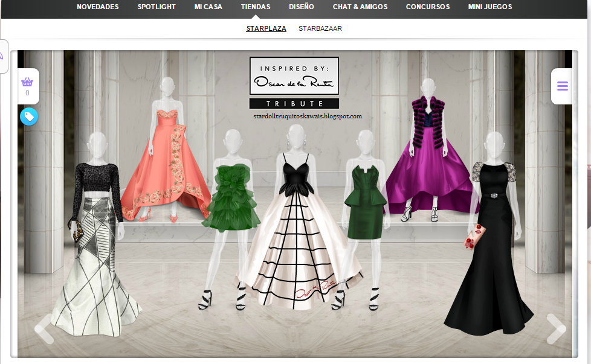Open the MINI JUEGOS menu
Screen dimensions: 591x364
click(490, 7)
